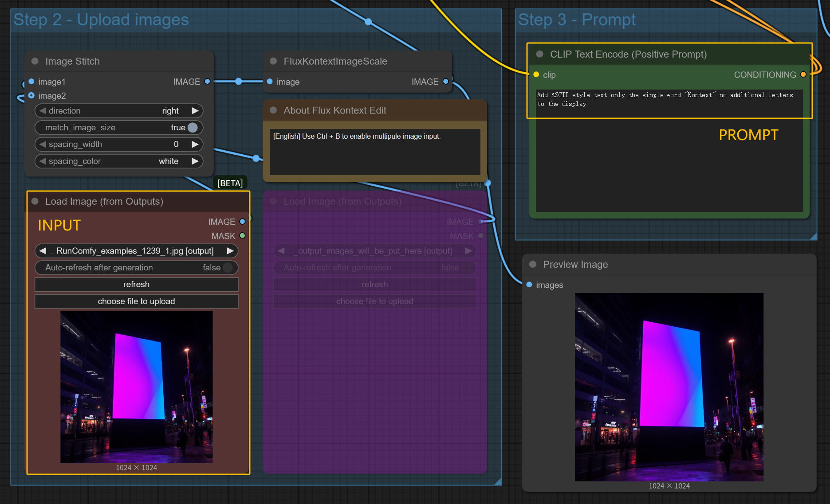This screenshot has width=830, height=504.
Task: Click Image Stitch node title
Action: click(x=72, y=61)
